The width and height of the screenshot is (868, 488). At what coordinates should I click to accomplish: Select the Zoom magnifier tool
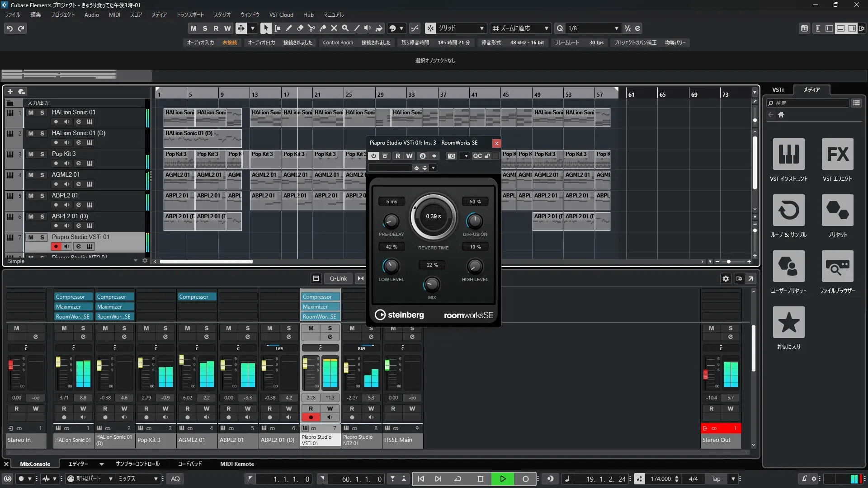[345, 28]
